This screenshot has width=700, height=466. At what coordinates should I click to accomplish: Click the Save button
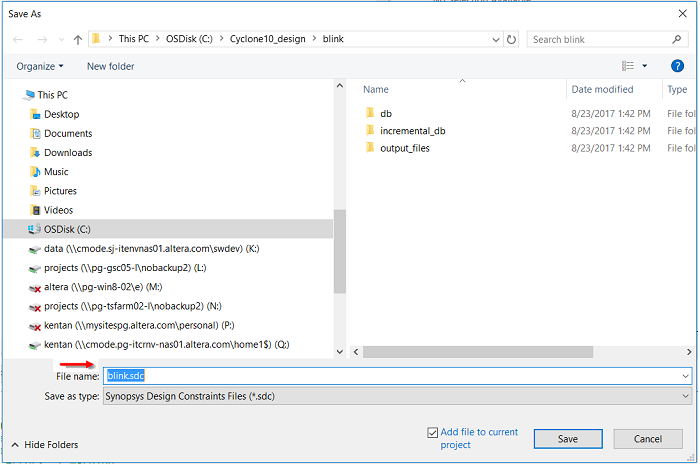[x=567, y=439]
